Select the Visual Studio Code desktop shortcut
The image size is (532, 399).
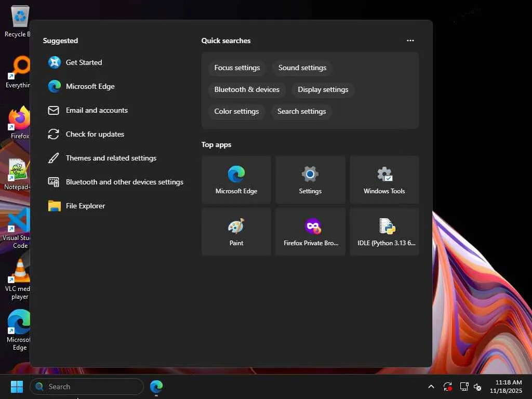tap(16, 229)
